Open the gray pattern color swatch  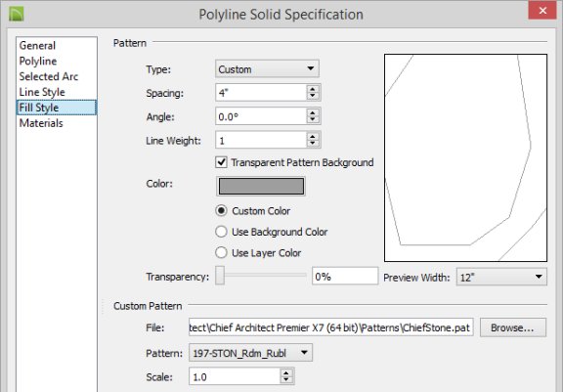pyautogui.click(x=261, y=187)
